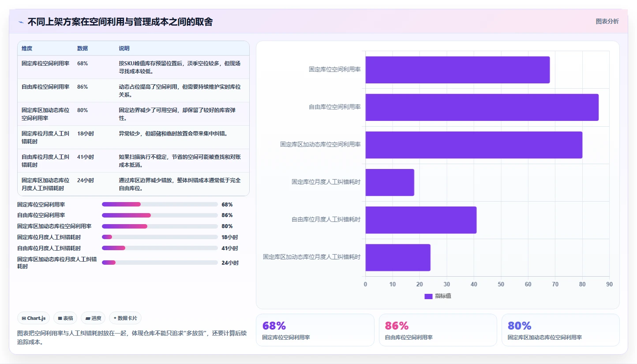Click the 固定库位月度人工纠错耗时 progress bar
637x364 pixels.
pyautogui.click(x=160, y=237)
